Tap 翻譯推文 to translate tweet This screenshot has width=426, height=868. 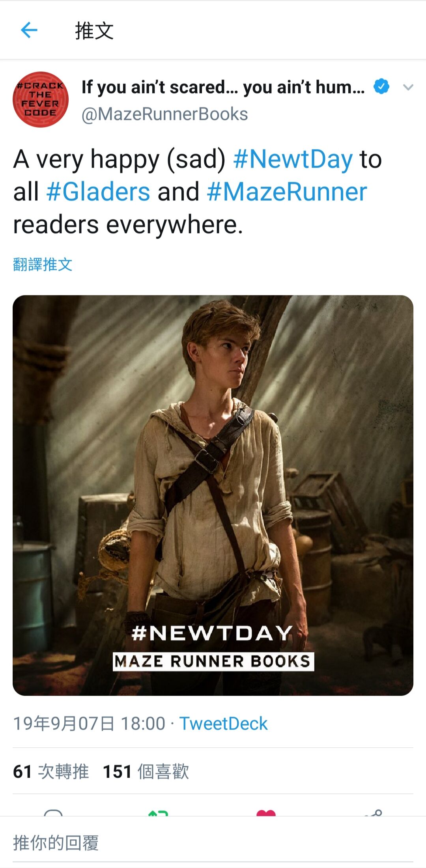[43, 264]
